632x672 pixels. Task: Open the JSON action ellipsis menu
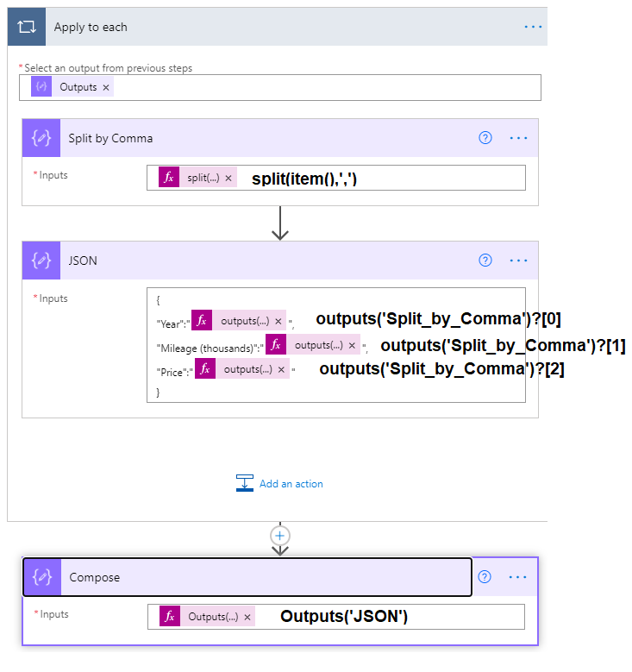518,261
